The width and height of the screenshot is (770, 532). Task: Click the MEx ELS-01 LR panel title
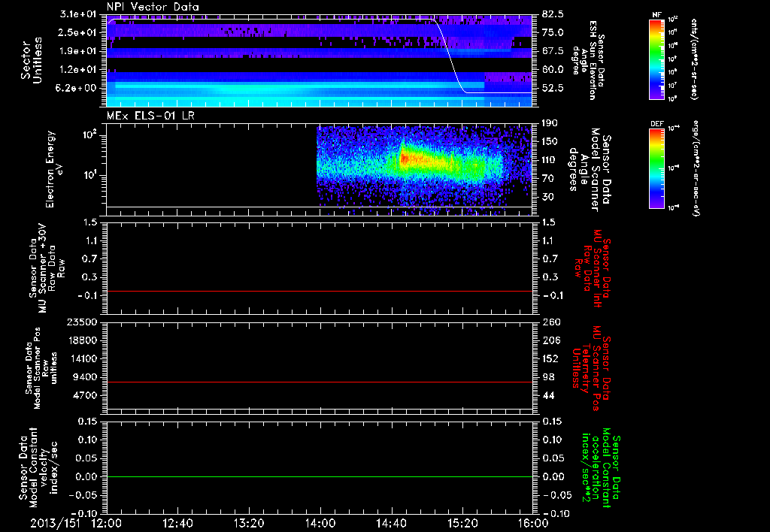tap(150, 116)
